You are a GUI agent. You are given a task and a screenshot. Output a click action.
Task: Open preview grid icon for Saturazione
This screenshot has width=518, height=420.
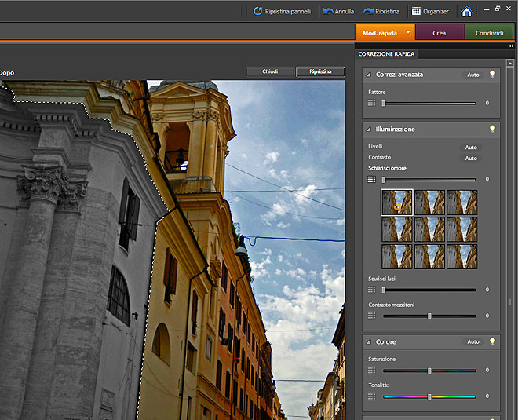pyautogui.click(x=372, y=370)
